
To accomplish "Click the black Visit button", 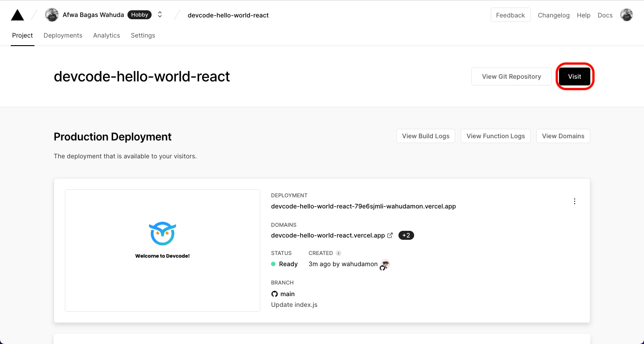I will (x=575, y=76).
